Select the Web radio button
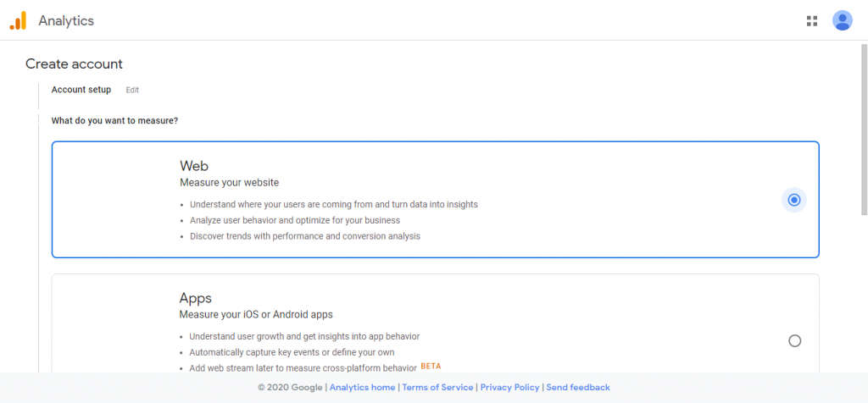This screenshot has height=403, width=868. 794,200
